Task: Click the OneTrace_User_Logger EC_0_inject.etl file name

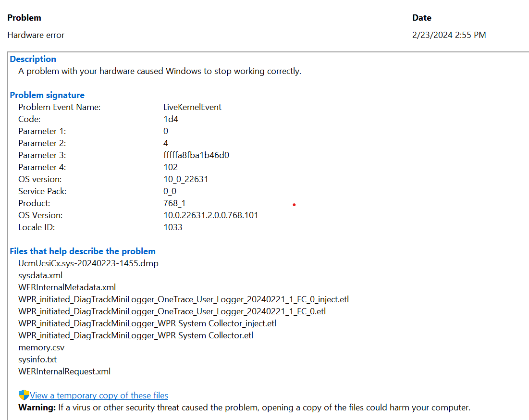Action: tap(184, 299)
